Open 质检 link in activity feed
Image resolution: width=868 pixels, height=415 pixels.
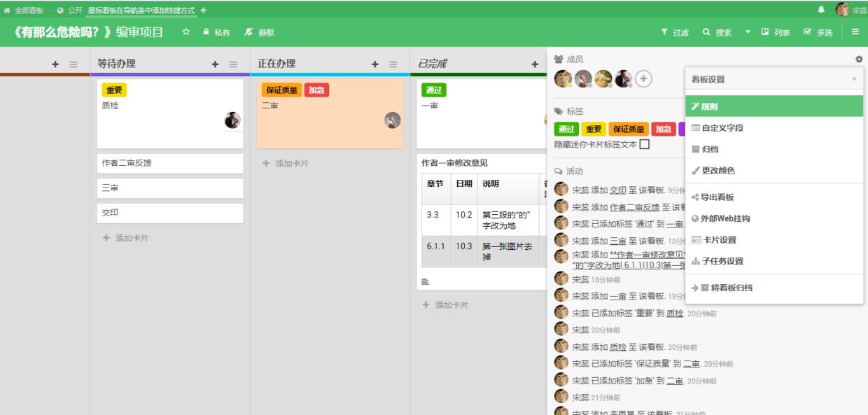(x=618, y=347)
